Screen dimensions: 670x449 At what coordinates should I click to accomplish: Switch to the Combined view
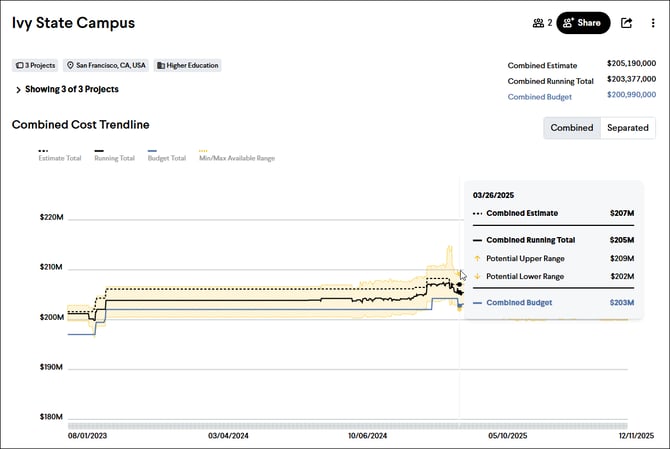tap(571, 127)
